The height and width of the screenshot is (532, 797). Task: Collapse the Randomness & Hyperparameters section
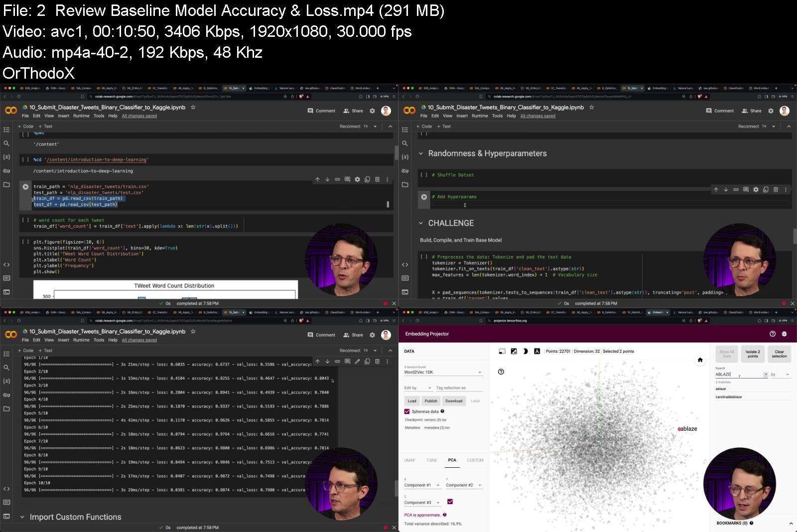(x=421, y=153)
